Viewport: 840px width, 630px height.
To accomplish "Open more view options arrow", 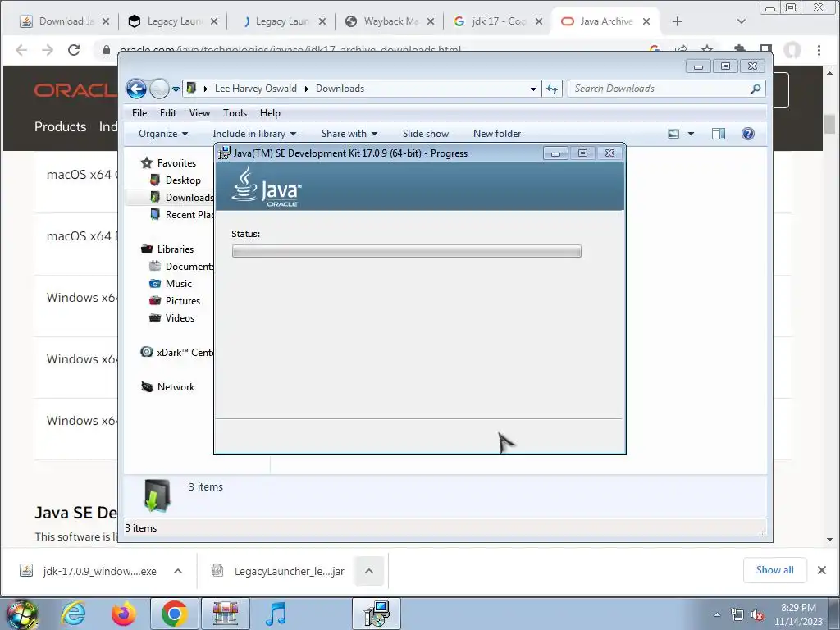I will (x=691, y=134).
